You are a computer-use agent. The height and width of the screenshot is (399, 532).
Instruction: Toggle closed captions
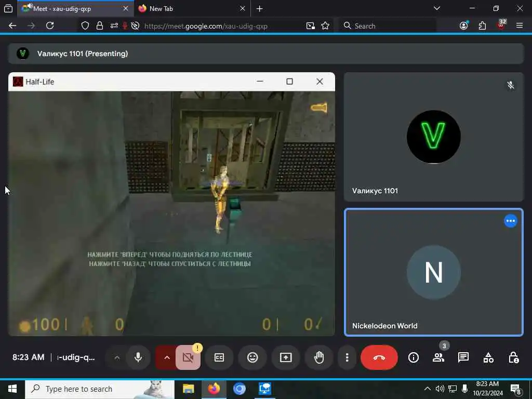pos(219,357)
